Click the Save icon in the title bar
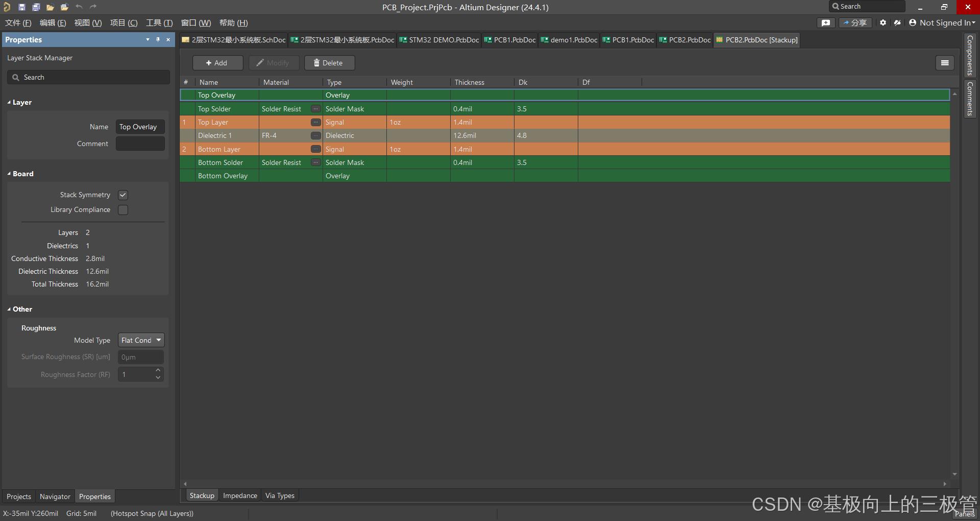The width and height of the screenshot is (980, 521). [22, 7]
